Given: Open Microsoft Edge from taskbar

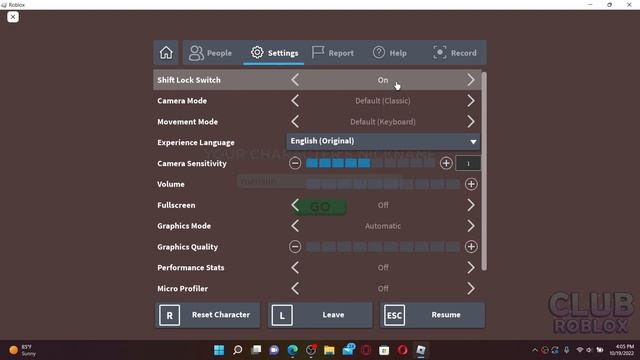Looking at the screenshot, I should click(293, 350).
